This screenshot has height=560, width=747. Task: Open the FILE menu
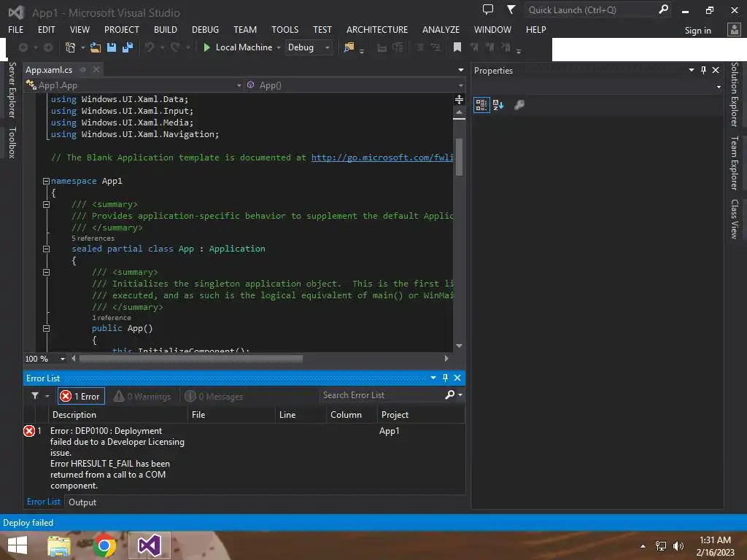[16, 29]
